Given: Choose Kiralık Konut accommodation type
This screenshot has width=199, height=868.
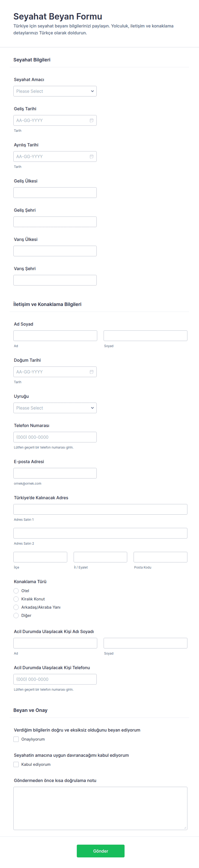Looking at the screenshot, I should [16, 599].
